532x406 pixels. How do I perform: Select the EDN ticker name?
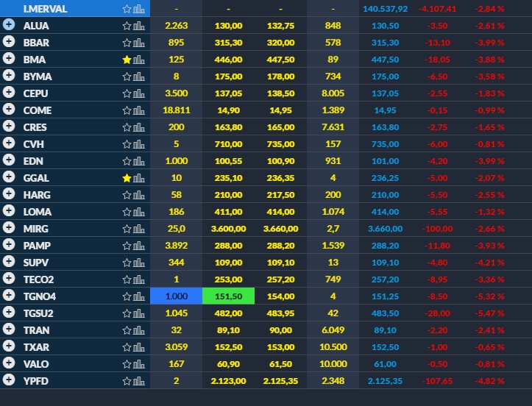tap(33, 162)
